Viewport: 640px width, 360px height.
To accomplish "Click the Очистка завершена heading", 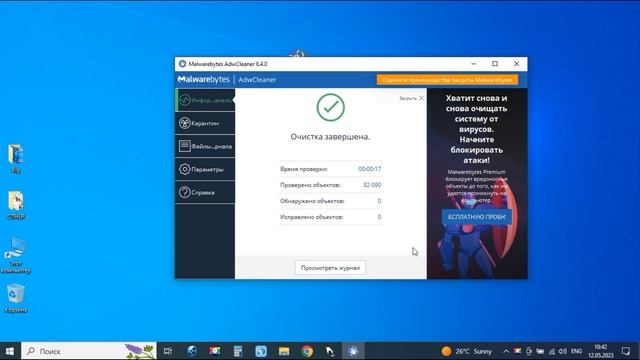I will (330, 137).
